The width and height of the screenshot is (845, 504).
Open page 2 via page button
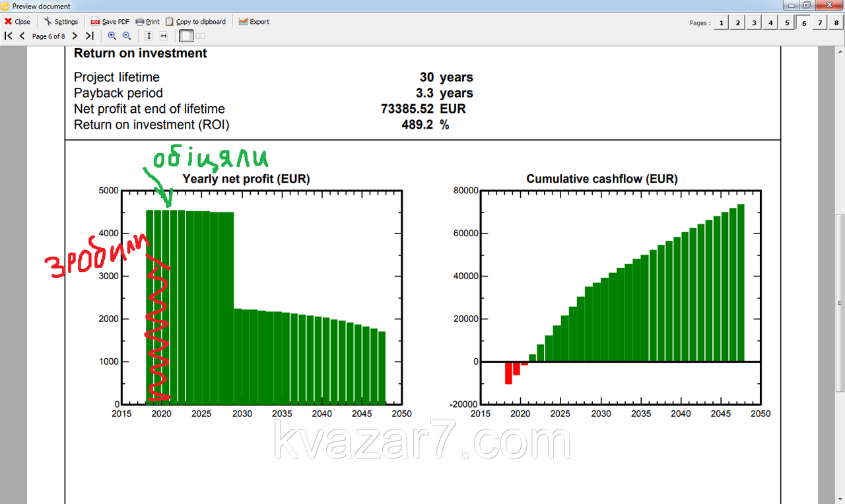click(x=738, y=23)
